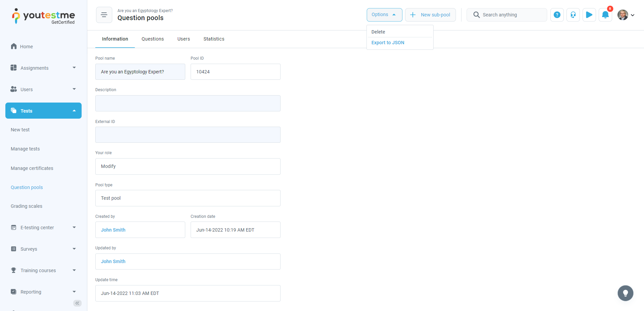Close the Options dropdown button
Image resolution: width=644 pixels, height=311 pixels.
pos(384,15)
